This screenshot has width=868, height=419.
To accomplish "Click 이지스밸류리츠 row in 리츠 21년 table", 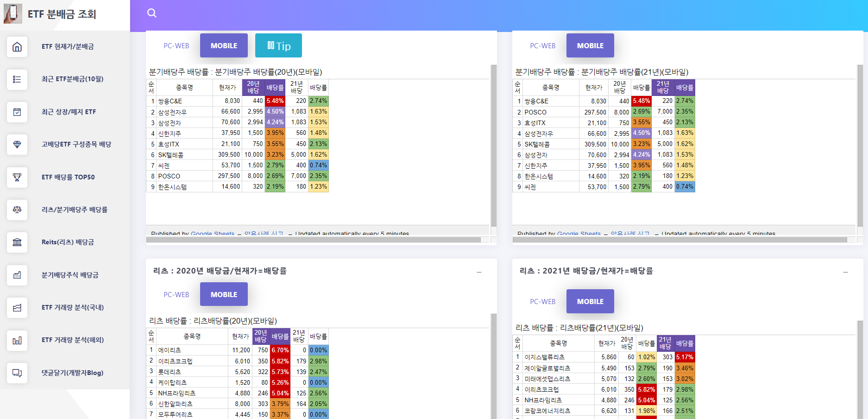I will (x=604, y=357).
